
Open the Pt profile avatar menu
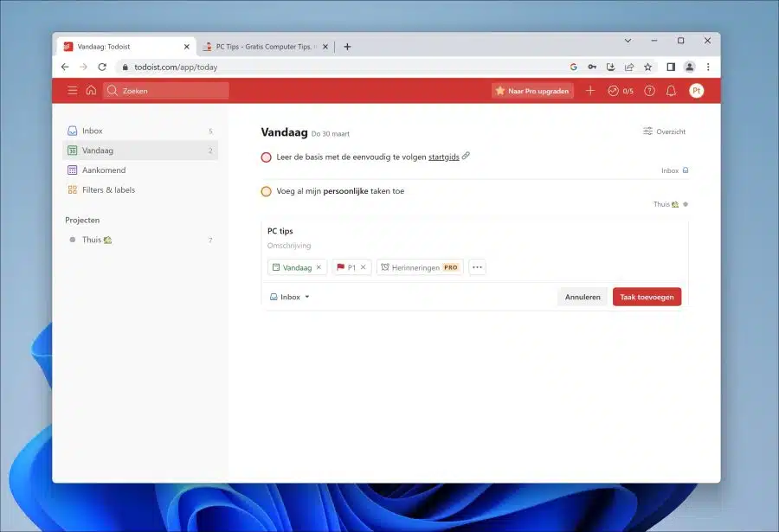(x=696, y=91)
